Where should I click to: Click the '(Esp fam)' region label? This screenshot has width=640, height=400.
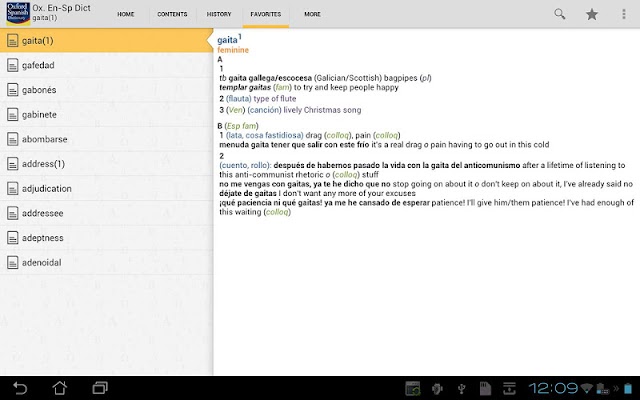click(241, 126)
